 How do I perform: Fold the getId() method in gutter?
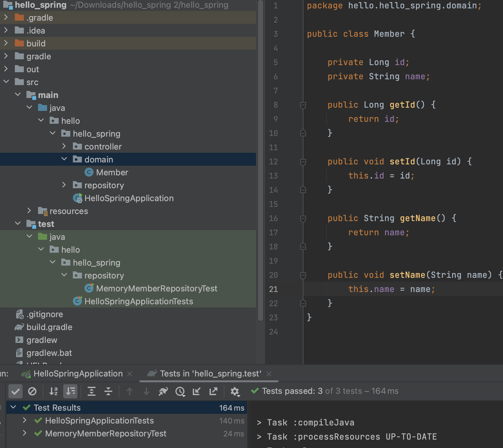pos(303,105)
